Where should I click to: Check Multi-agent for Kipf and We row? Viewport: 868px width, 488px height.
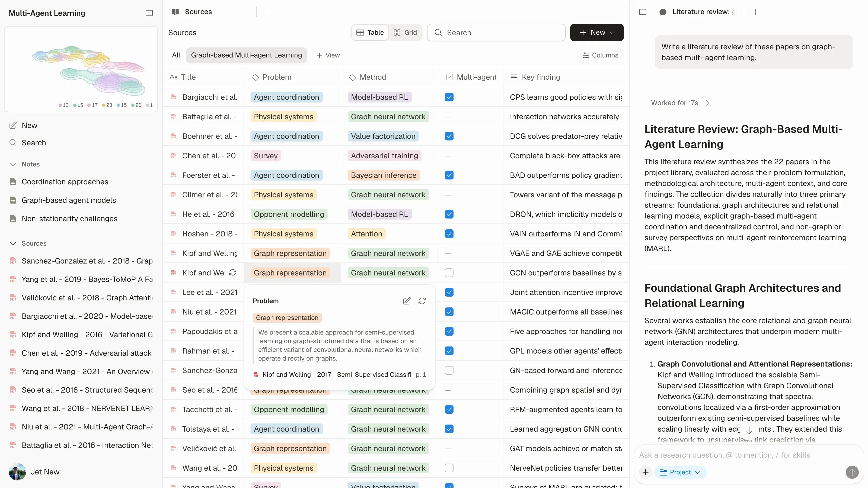point(449,272)
